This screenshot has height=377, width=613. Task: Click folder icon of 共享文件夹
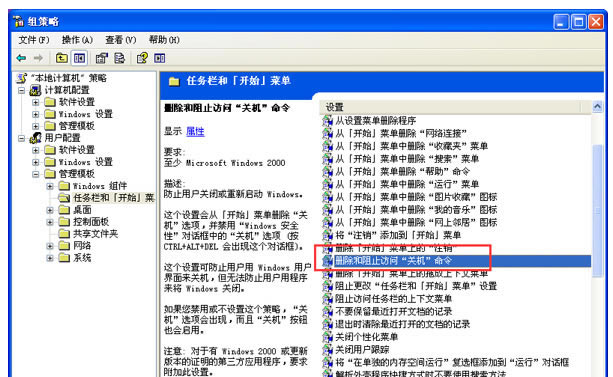point(64,234)
